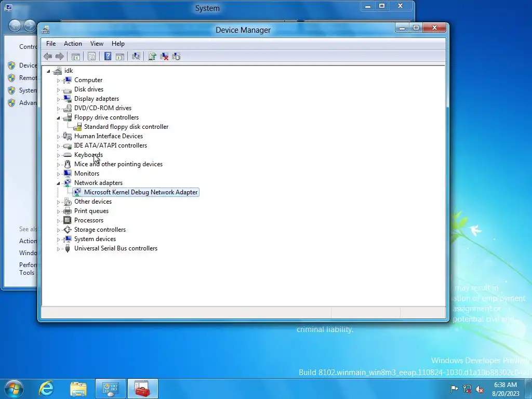Collapse the Floppy drive controllers category
The width and height of the screenshot is (532, 399).
(x=58, y=118)
